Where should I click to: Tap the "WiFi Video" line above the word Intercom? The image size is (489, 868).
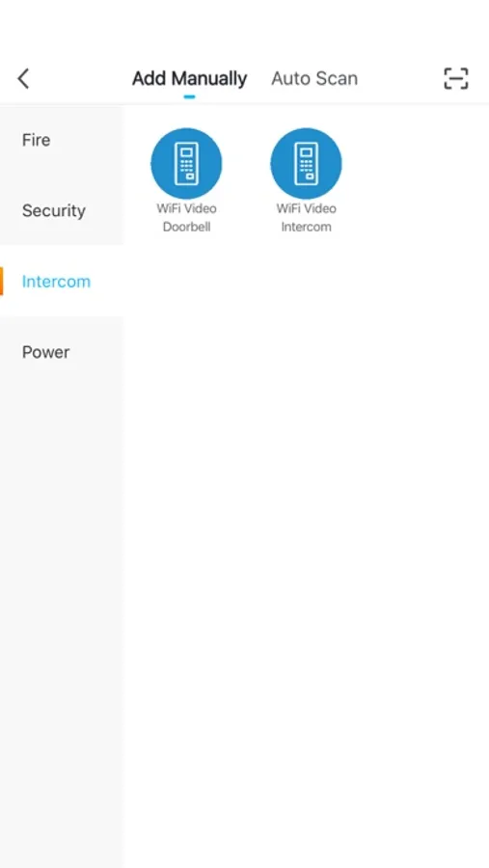(x=307, y=208)
